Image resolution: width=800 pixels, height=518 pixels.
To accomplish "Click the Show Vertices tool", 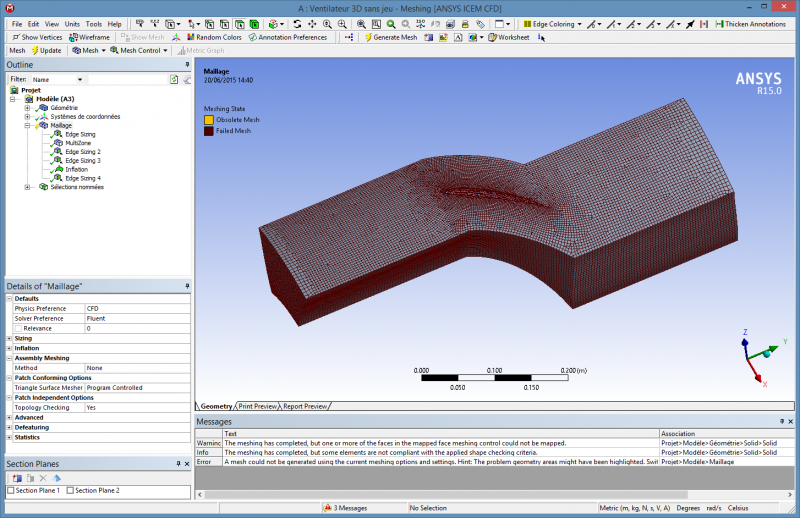I will 36,37.
